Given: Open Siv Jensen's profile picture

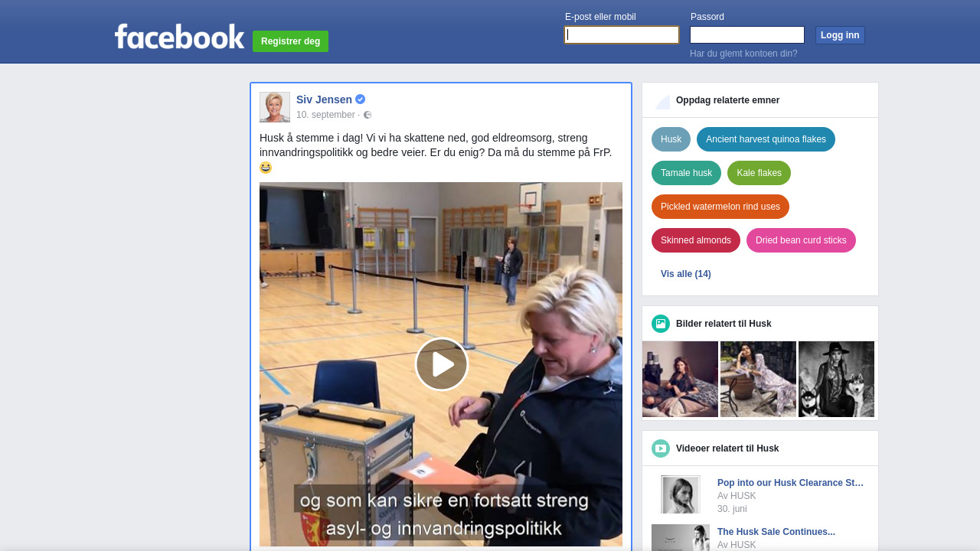Looking at the screenshot, I should click(275, 107).
